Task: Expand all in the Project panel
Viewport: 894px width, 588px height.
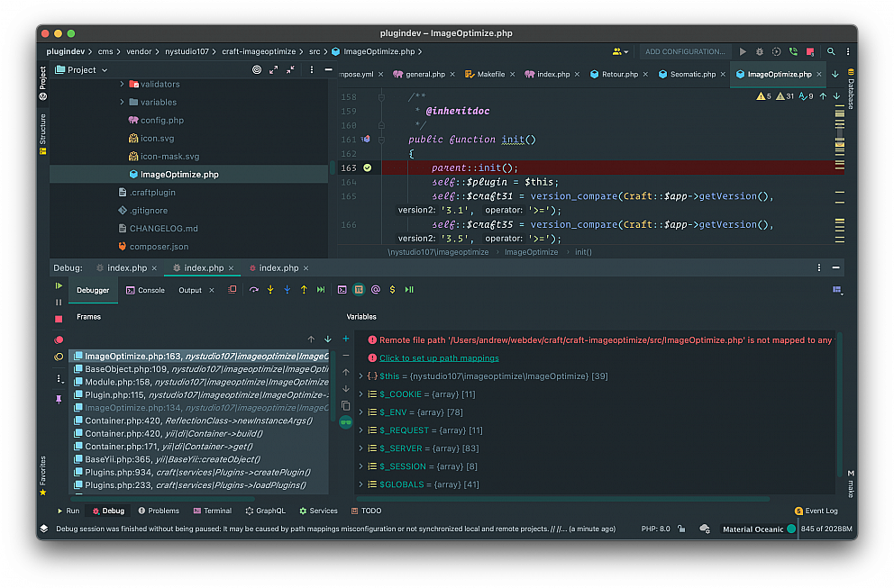Action: click(x=274, y=69)
